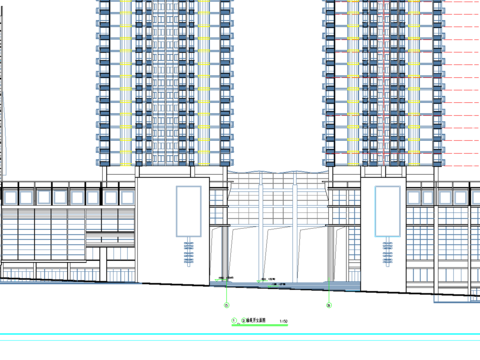480x360 pixels.
Task: Select the right signage board rectangle
Action: pos(388,211)
